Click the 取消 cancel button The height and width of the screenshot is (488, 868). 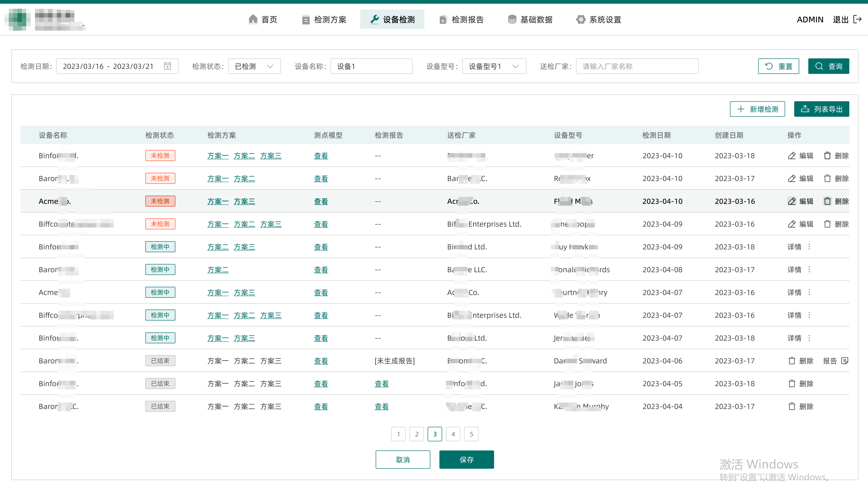(403, 460)
